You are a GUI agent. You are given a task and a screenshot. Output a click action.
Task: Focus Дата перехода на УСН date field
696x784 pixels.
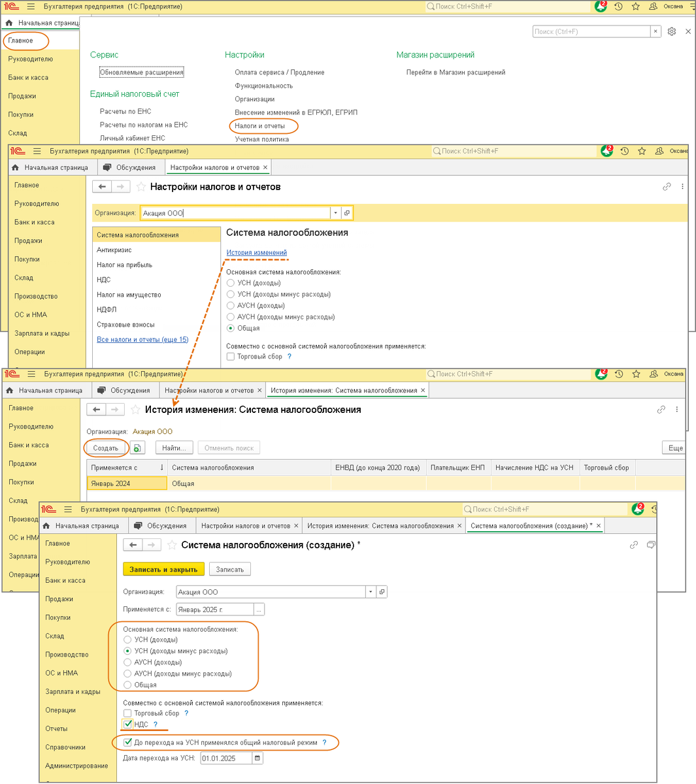(x=226, y=759)
